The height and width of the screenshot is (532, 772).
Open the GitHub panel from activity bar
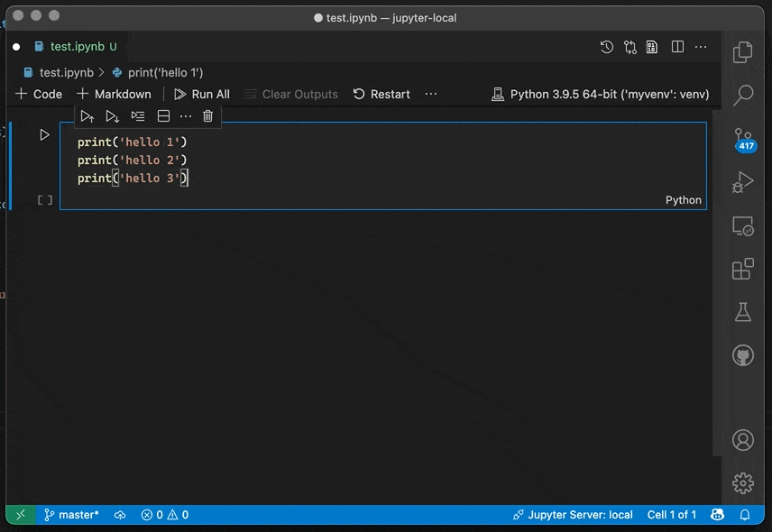tap(743, 356)
